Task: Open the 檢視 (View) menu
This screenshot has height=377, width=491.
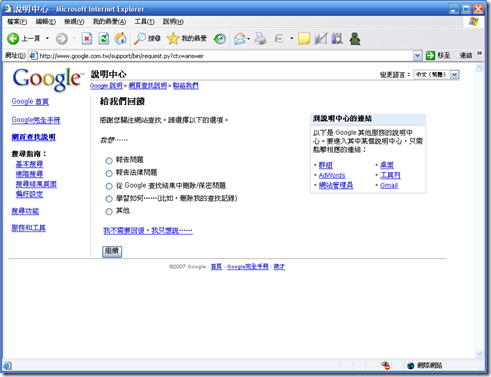Action: [74, 22]
